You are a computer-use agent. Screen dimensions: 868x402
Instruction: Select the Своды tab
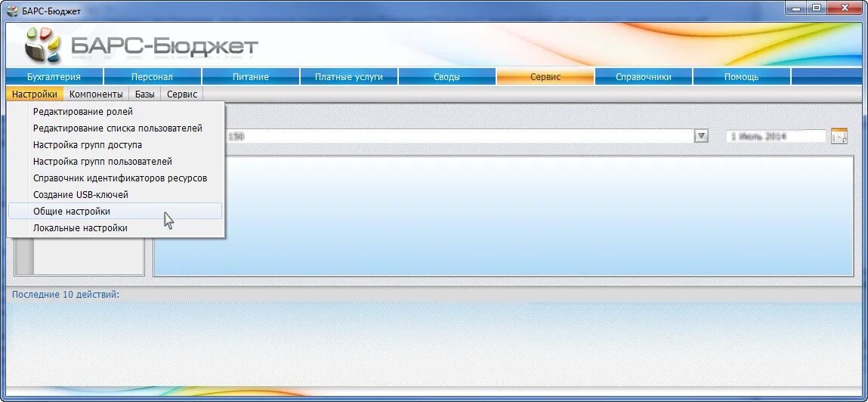(x=446, y=77)
